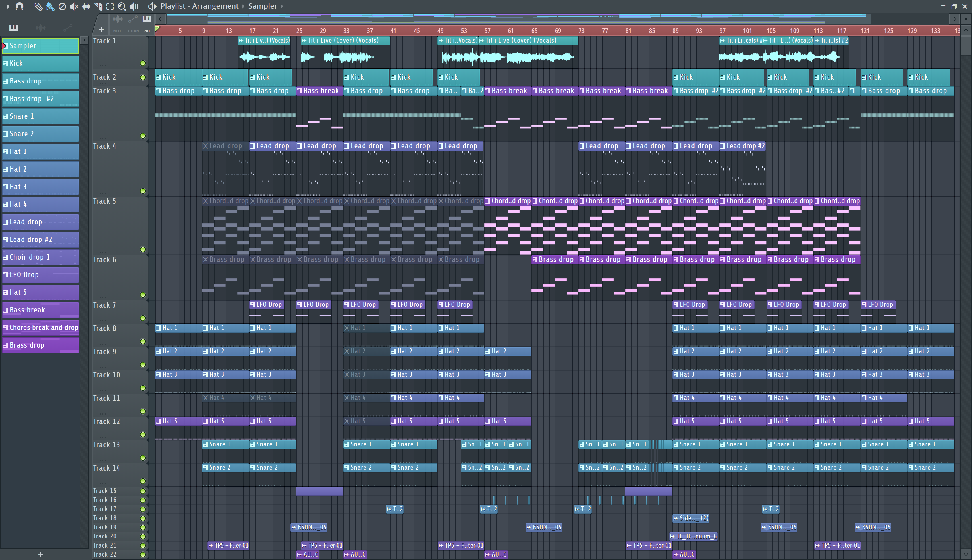The image size is (972, 560).
Task: Select the Snare 1 pattern in picker
Action: [40, 116]
